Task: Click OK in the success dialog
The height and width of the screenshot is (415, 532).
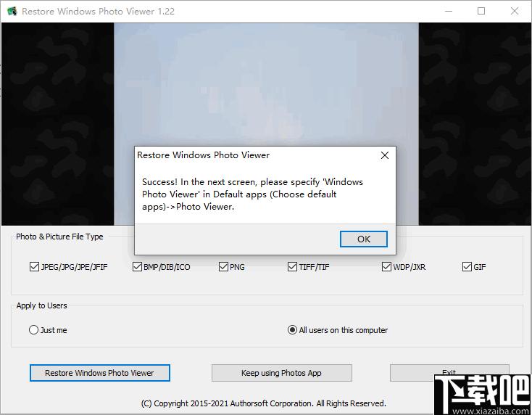Action: pyautogui.click(x=363, y=239)
